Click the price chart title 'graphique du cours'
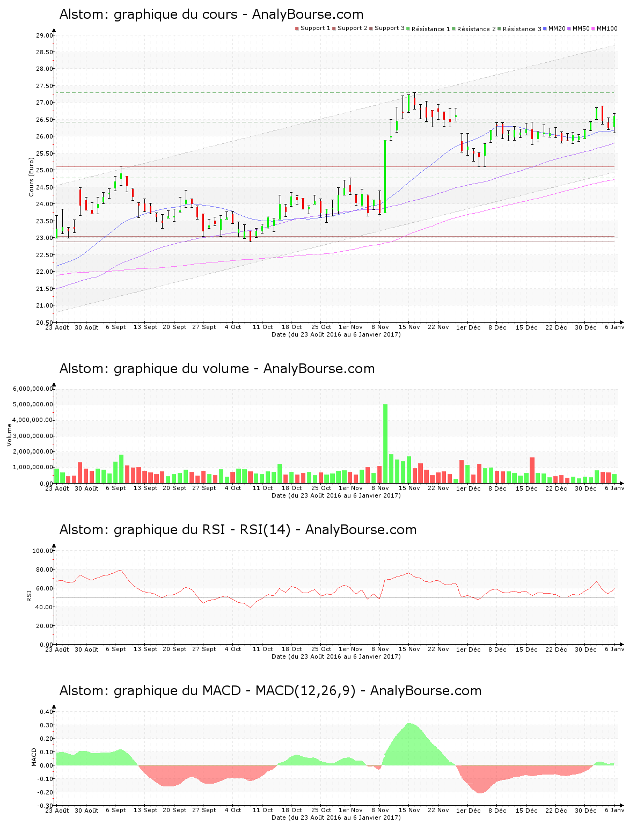 coord(175,14)
